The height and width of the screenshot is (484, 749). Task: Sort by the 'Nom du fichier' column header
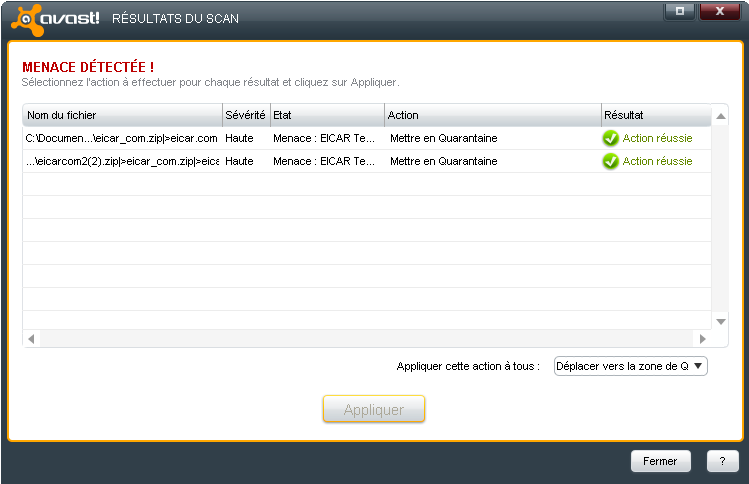[122, 115]
